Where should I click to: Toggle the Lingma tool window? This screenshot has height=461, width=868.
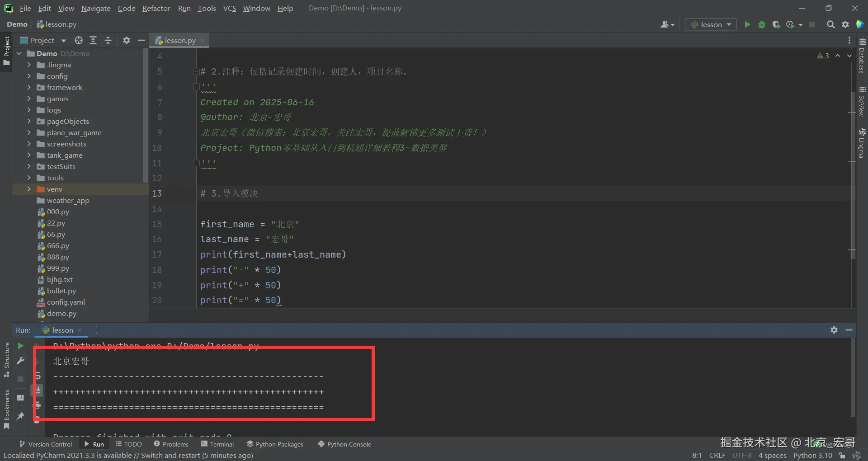862,143
